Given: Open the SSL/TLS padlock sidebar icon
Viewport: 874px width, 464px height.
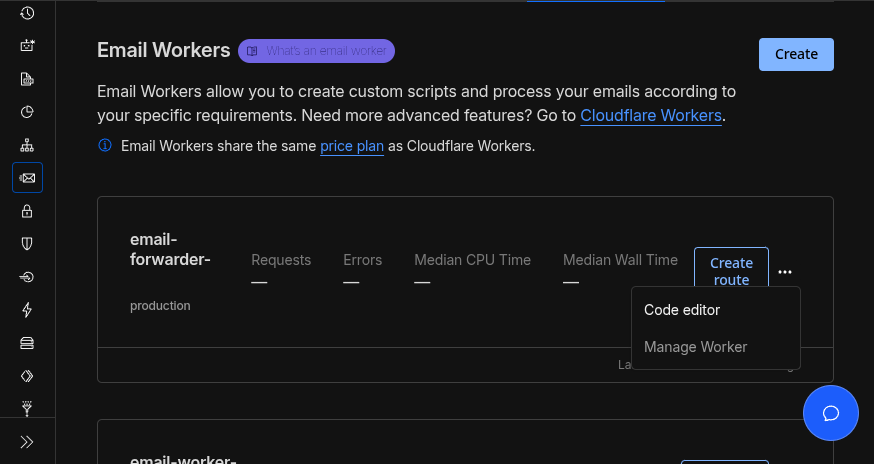Looking at the screenshot, I should 27,211.
